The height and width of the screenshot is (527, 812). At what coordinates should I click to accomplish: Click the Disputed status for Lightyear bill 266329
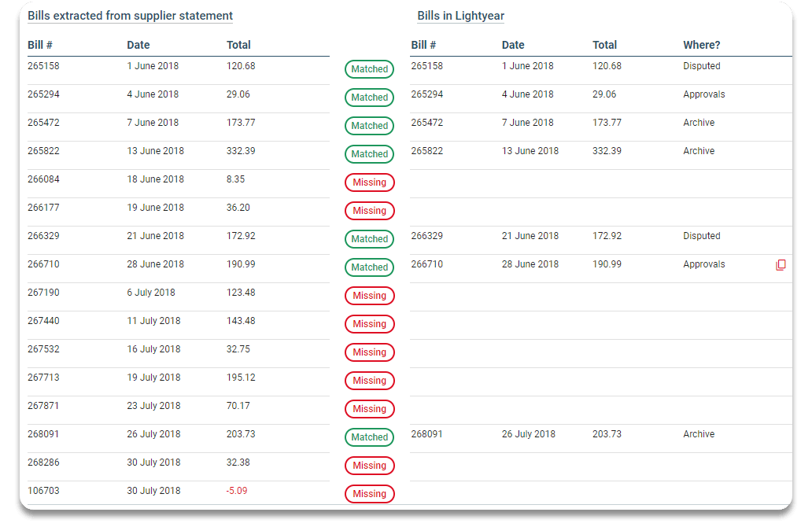coord(701,235)
